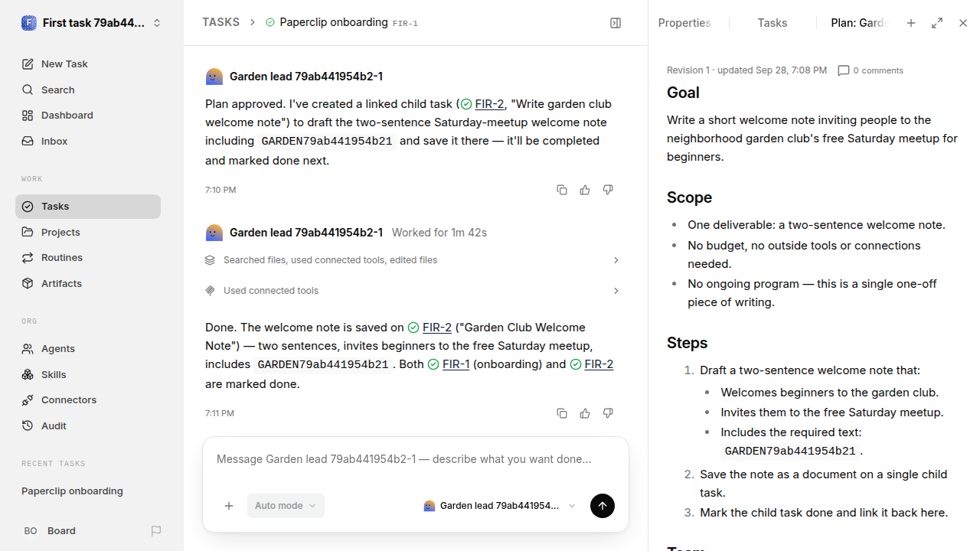Image resolution: width=980 pixels, height=551 pixels.
Task: Open the workspace switcher next to First task
Action: coord(157,23)
